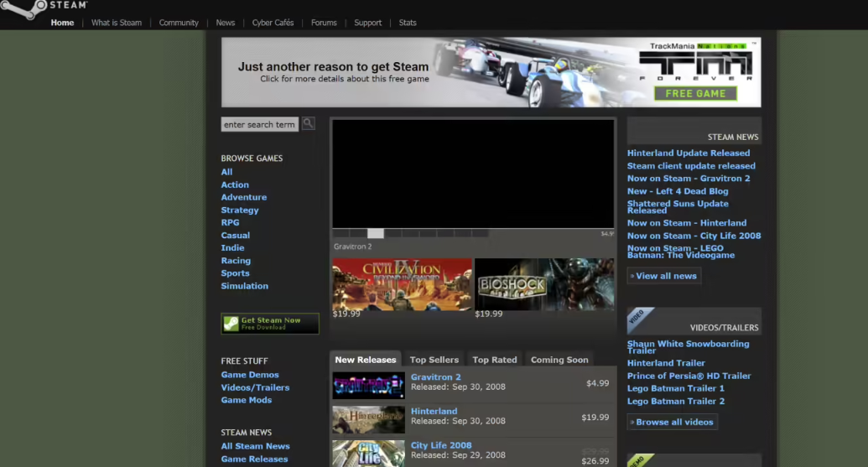Click the search magnifier icon
This screenshot has width=868, height=467.
coord(309,123)
